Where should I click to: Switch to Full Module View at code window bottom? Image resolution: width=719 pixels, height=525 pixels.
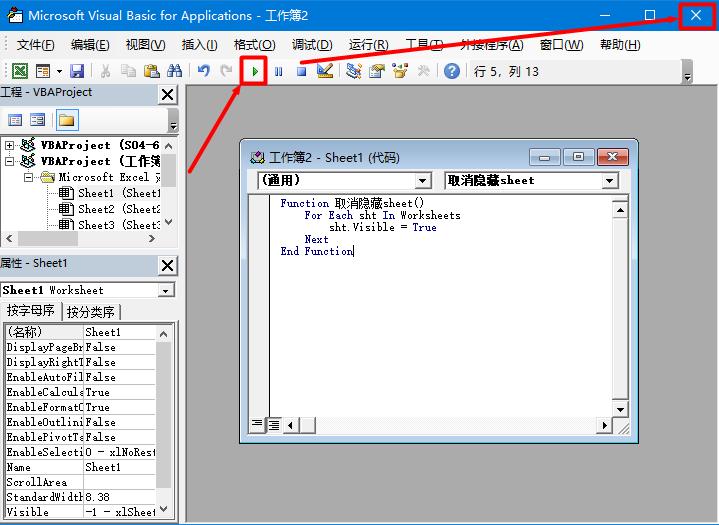tap(274, 425)
